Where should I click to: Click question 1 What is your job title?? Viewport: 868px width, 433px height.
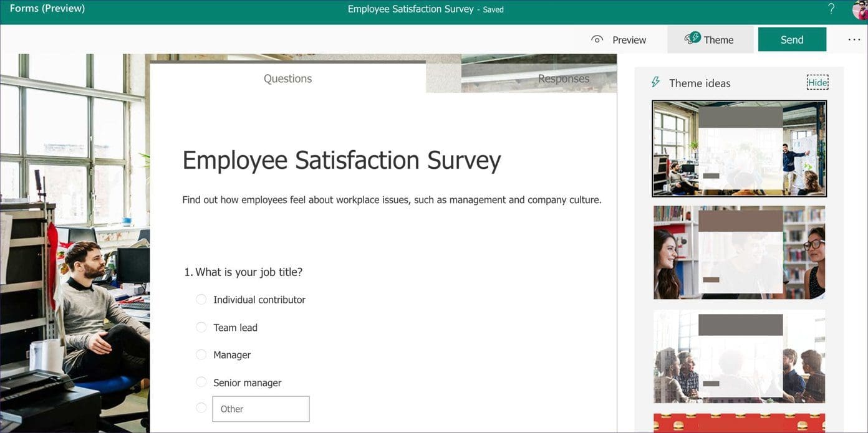(243, 272)
